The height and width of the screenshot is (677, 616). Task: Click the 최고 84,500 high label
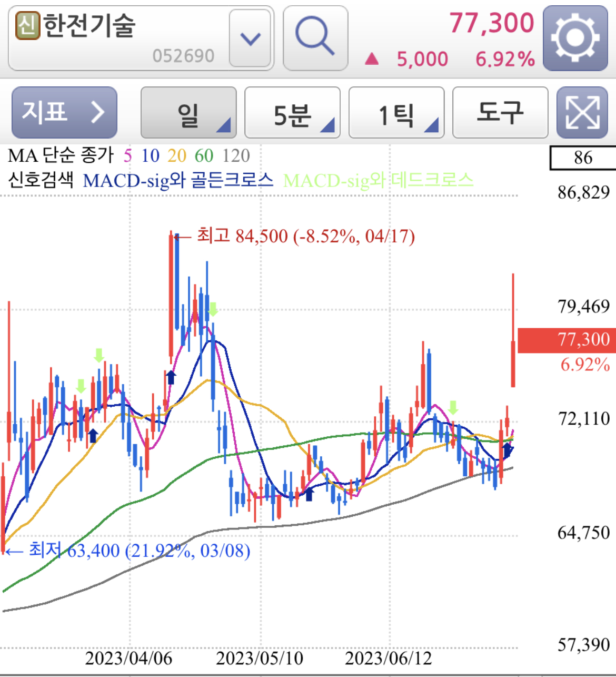click(305, 236)
